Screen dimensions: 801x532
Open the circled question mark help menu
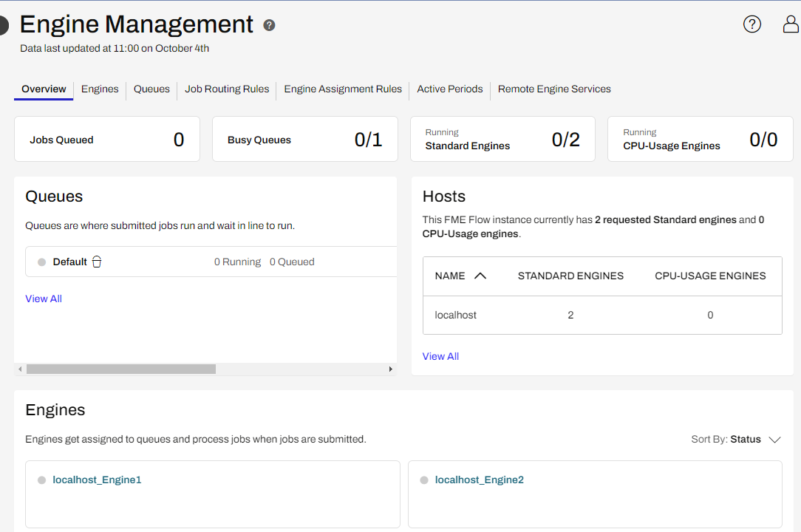751,24
